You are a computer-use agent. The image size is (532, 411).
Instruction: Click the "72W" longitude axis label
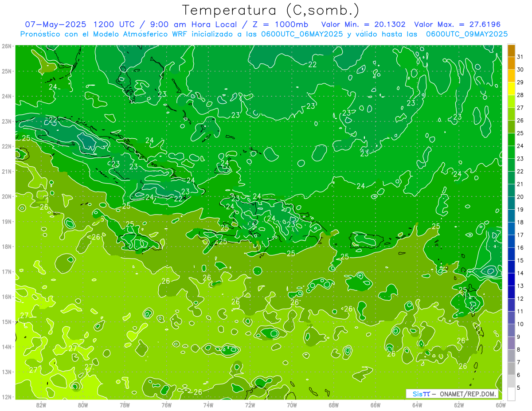[250, 405]
